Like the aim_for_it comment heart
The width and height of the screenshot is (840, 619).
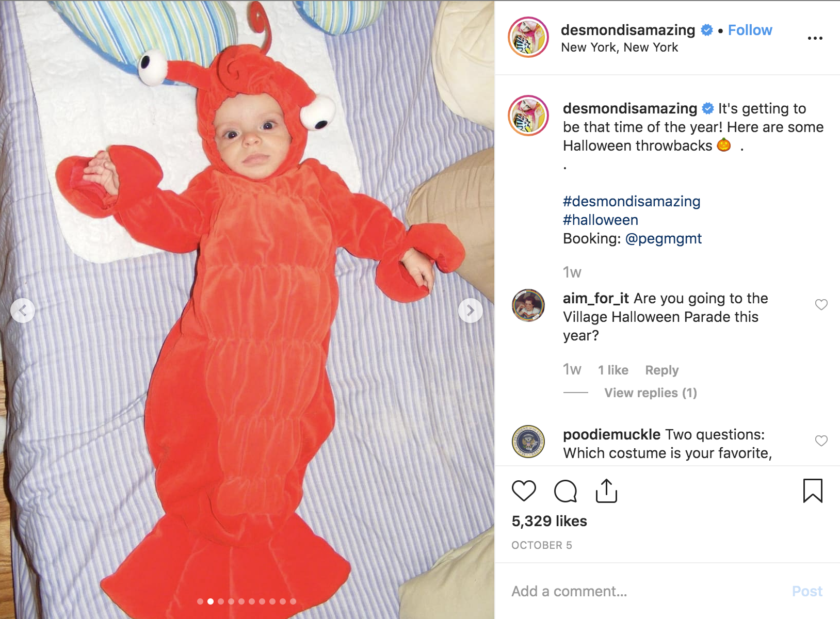pyautogui.click(x=821, y=305)
